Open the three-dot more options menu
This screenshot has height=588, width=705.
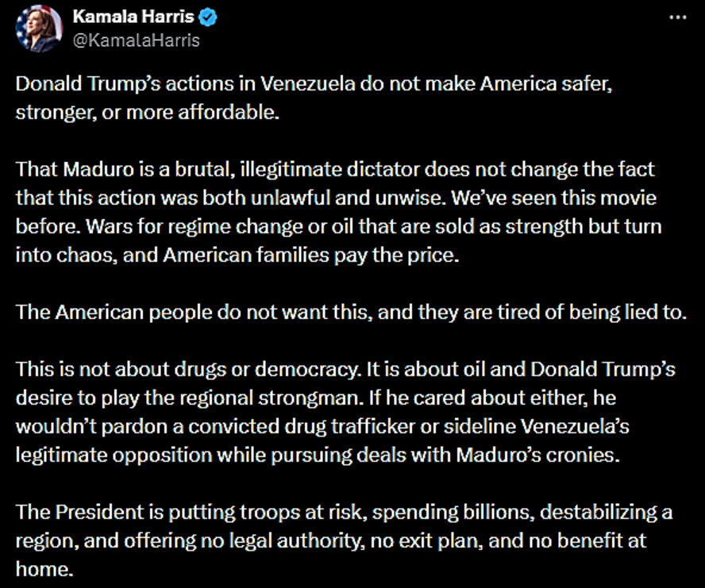click(x=675, y=17)
